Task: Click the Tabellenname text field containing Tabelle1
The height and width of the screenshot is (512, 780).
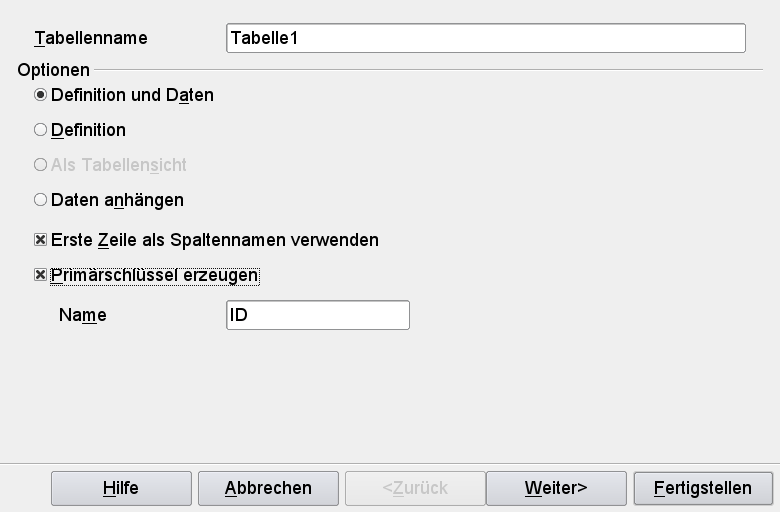Action: (x=486, y=38)
